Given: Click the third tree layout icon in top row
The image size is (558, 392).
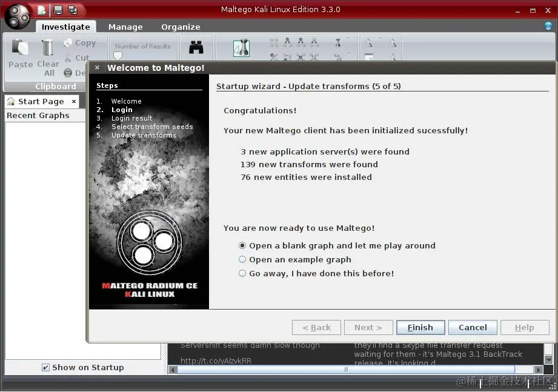Looking at the screenshot, I should coord(314,42).
